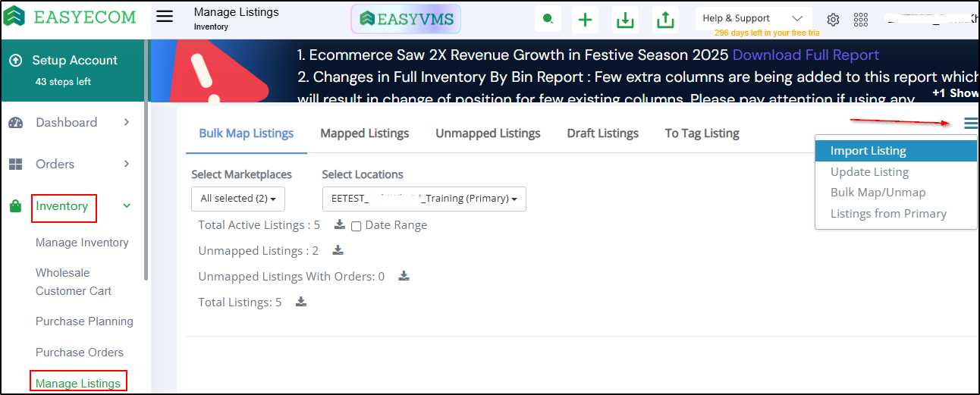Select Import Listing from the menu

(868, 151)
